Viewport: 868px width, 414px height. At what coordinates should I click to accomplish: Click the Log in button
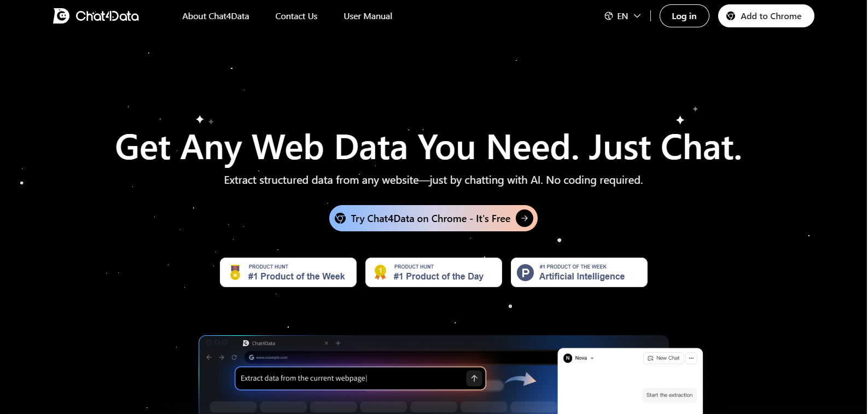point(684,16)
